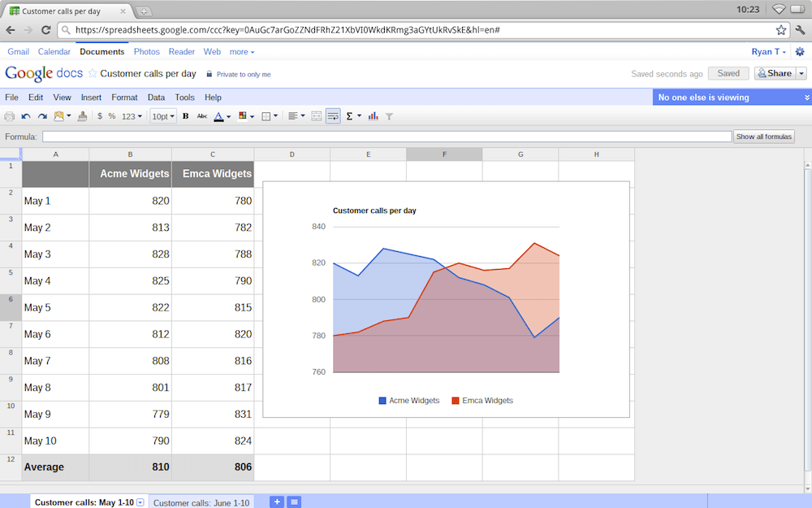Expand the background color dropdown arrow
This screenshot has height=508, width=812.
(253, 116)
